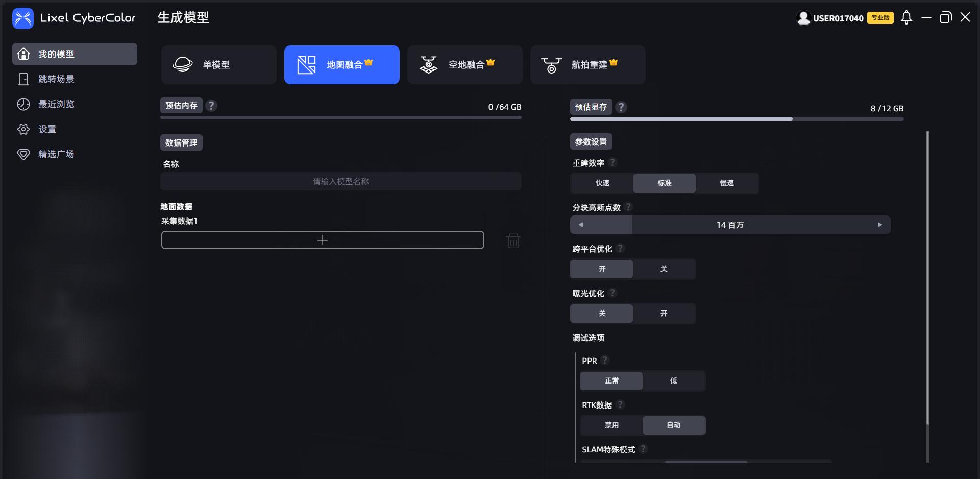Turn 曝光优化 on with 开

pos(664,314)
